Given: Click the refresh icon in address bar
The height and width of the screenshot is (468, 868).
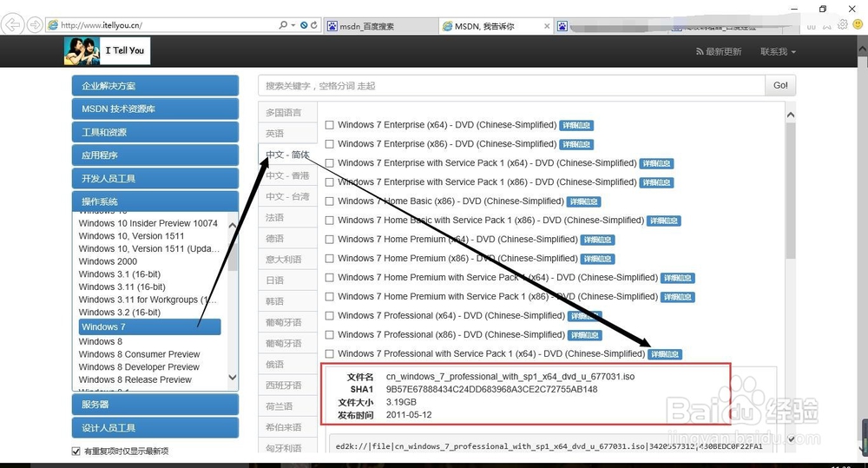Looking at the screenshot, I should (x=314, y=25).
